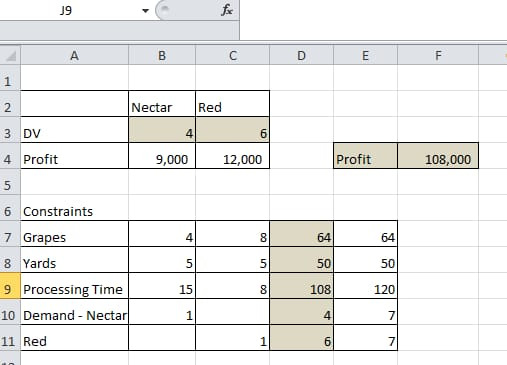Select column A header

(74, 55)
